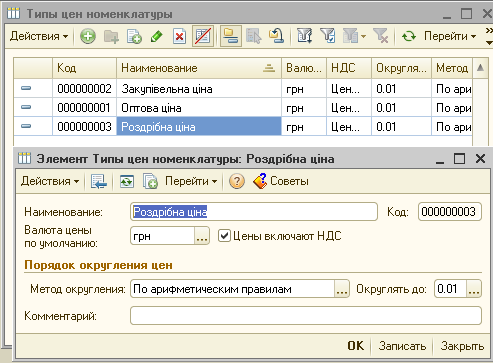This screenshot has height=363, width=493.
Task: Click the Округлять до value field
Action: coord(450,289)
